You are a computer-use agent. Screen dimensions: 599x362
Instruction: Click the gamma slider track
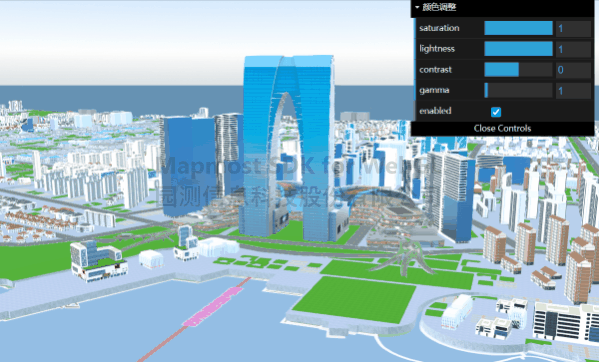[518, 90]
